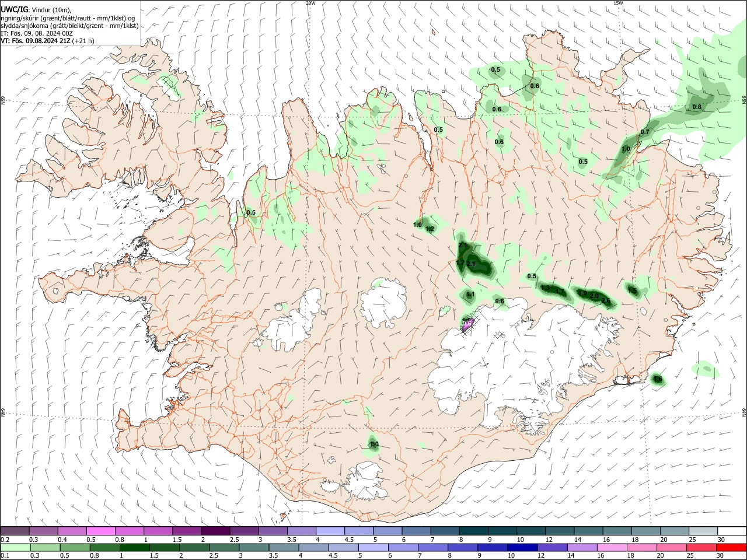Click the white swatch labeled 30 in snow scale
This screenshot has height=560, width=747.
731,531
